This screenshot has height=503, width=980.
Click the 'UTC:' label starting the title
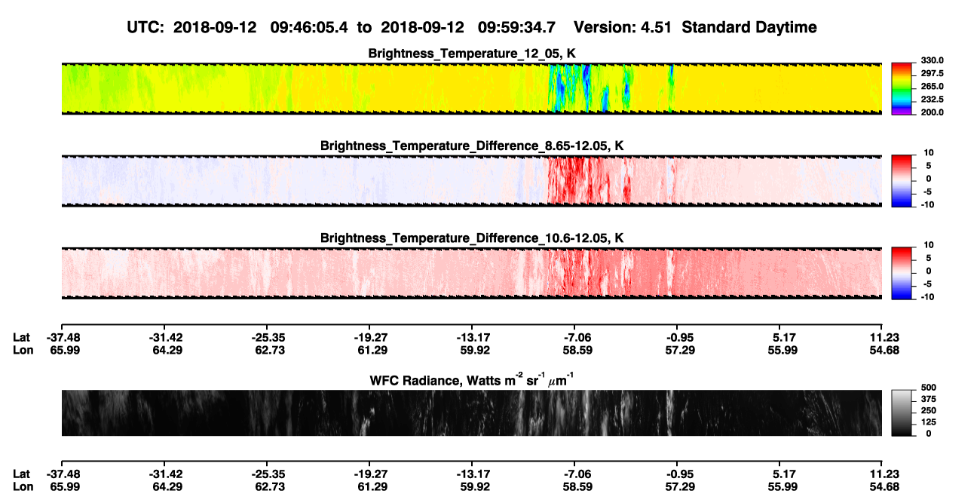coord(147,28)
